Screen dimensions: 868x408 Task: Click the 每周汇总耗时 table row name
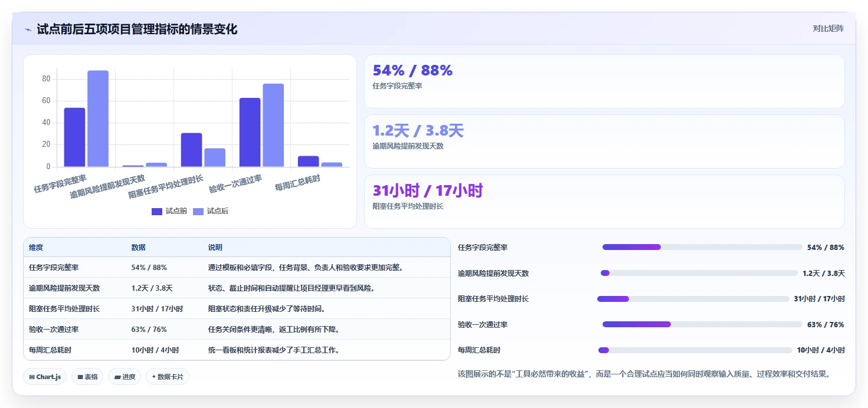click(x=50, y=350)
